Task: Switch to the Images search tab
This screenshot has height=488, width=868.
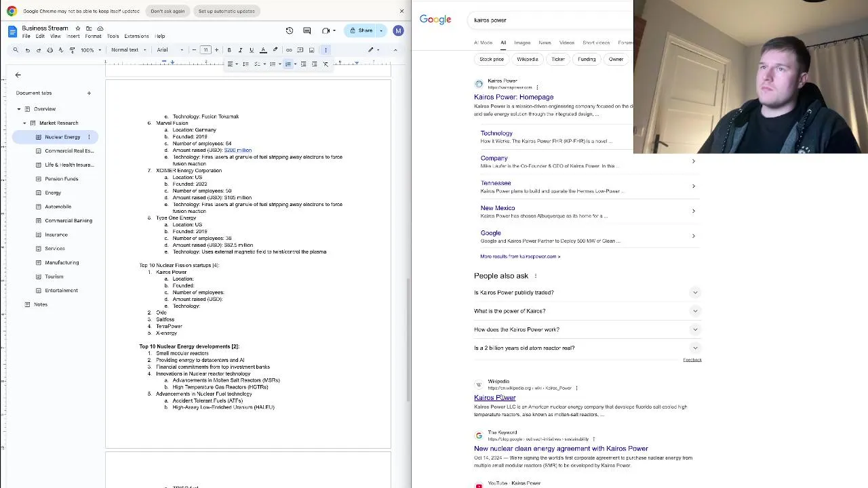Action: tap(522, 43)
